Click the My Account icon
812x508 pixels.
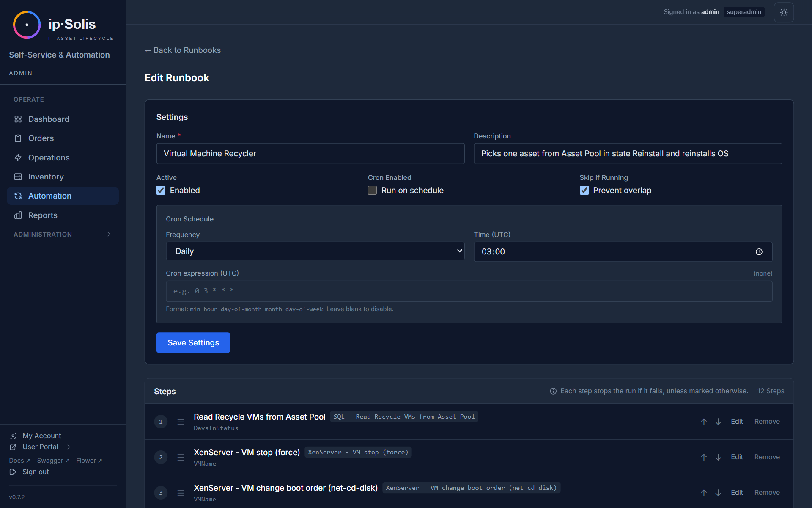tap(13, 436)
